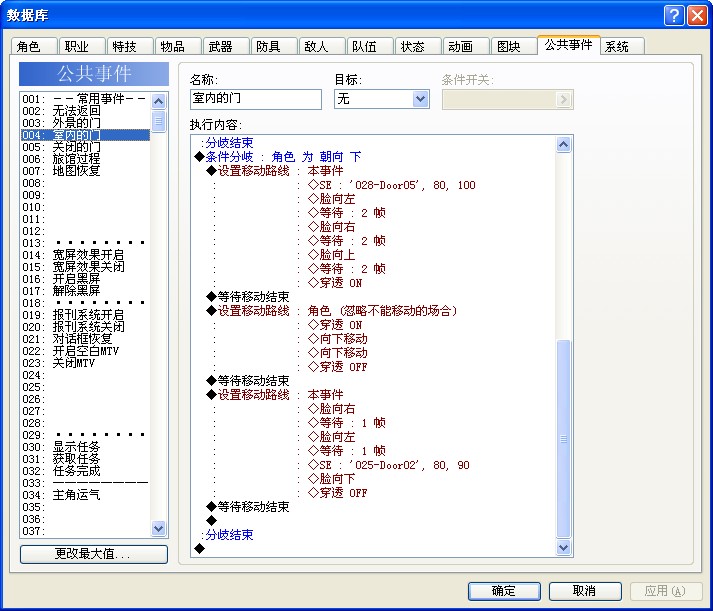713x611 pixels.
Task: Select the bottom 分歧结束 line
Action: [x=227, y=535]
